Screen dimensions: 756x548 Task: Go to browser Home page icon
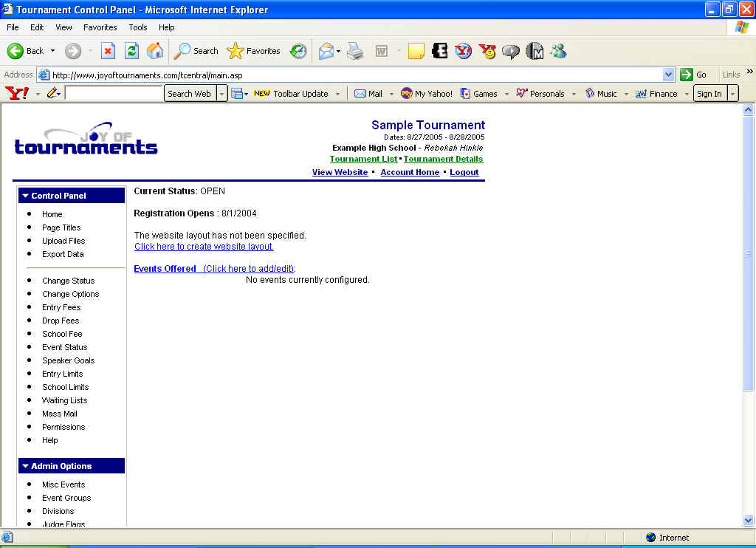[155, 51]
